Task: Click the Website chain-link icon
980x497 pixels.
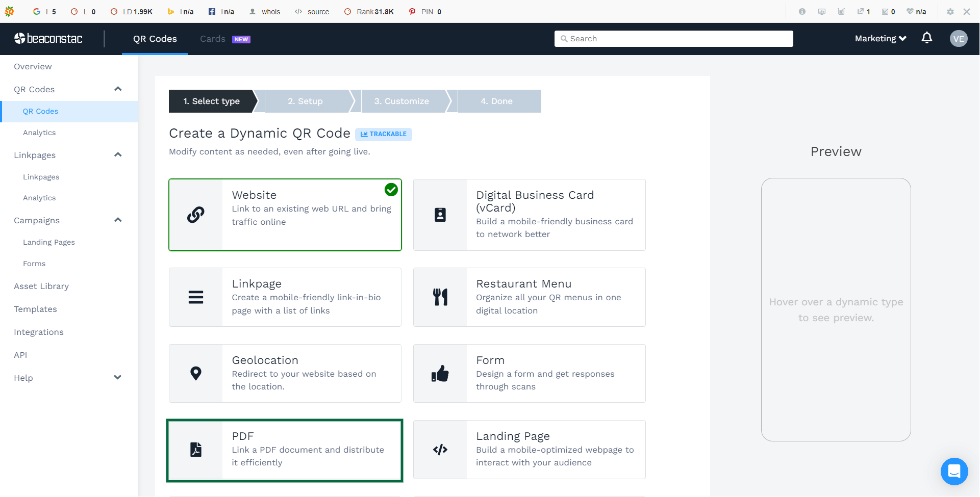Action: tap(196, 215)
